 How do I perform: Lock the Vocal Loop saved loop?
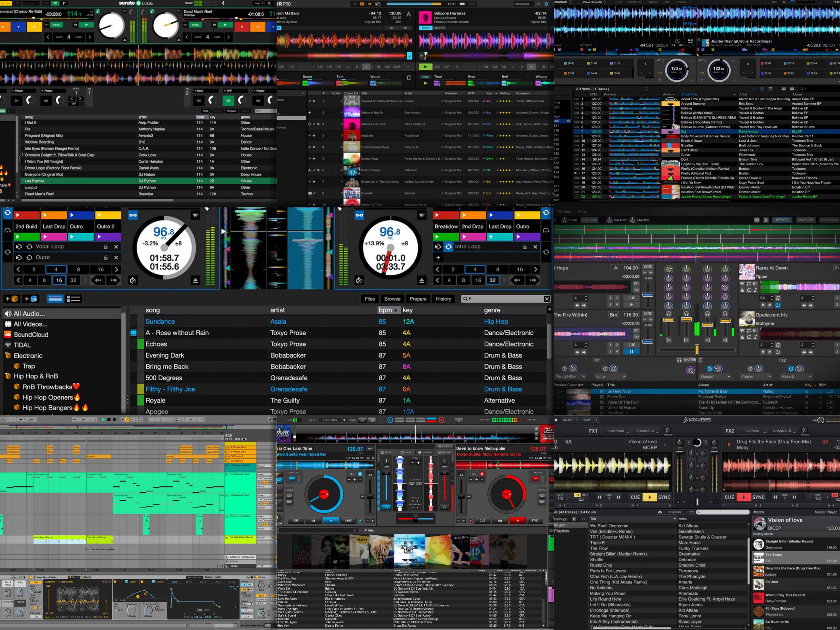[x=106, y=247]
